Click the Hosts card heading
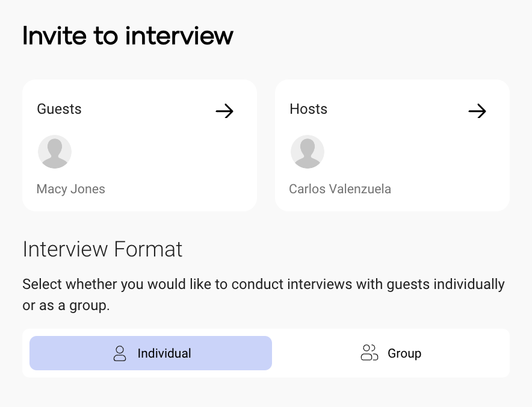The image size is (532, 407). 308,109
